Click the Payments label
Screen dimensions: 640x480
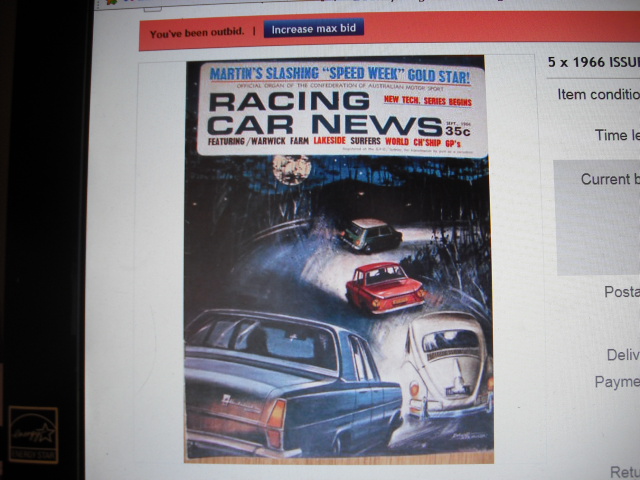tap(616, 381)
